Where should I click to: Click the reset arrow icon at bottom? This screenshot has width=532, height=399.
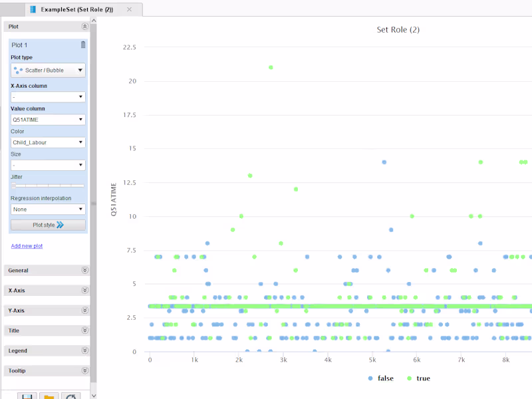71,396
